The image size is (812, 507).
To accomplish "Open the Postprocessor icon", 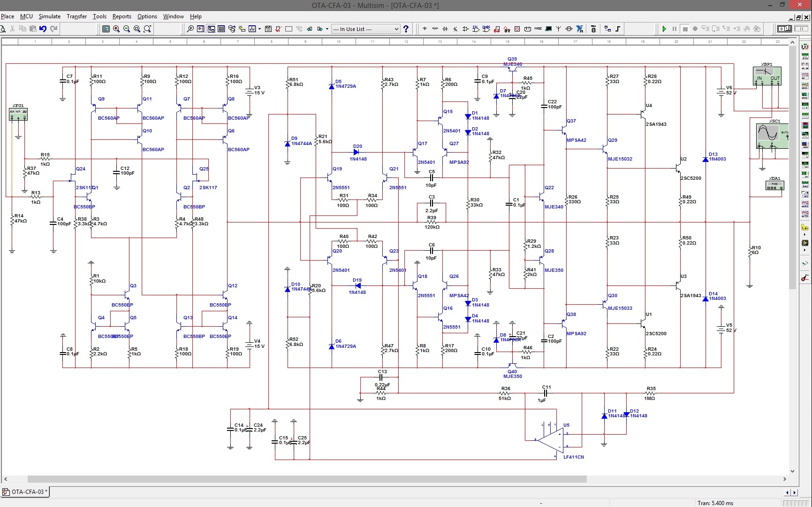I will [268, 29].
